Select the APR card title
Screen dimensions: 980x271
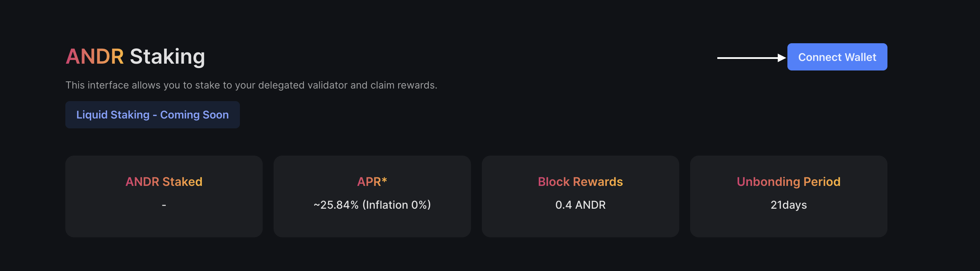tap(369, 181)
